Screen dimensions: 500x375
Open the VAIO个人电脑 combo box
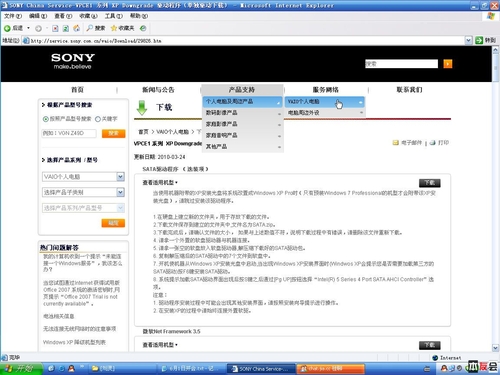[x=83, y=177]
